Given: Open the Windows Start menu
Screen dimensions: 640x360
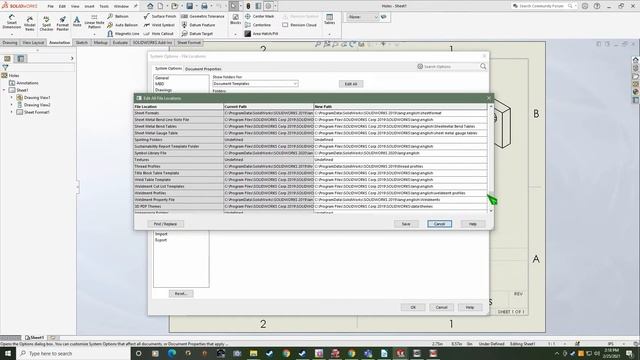Looking at the screenshot, I should point(8,353).
